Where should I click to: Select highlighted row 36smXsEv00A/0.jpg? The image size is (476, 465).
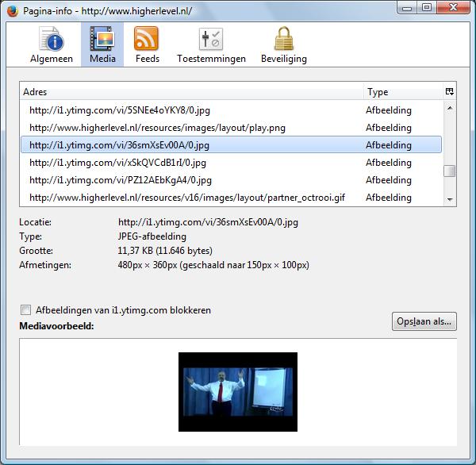tap(232, 145)
